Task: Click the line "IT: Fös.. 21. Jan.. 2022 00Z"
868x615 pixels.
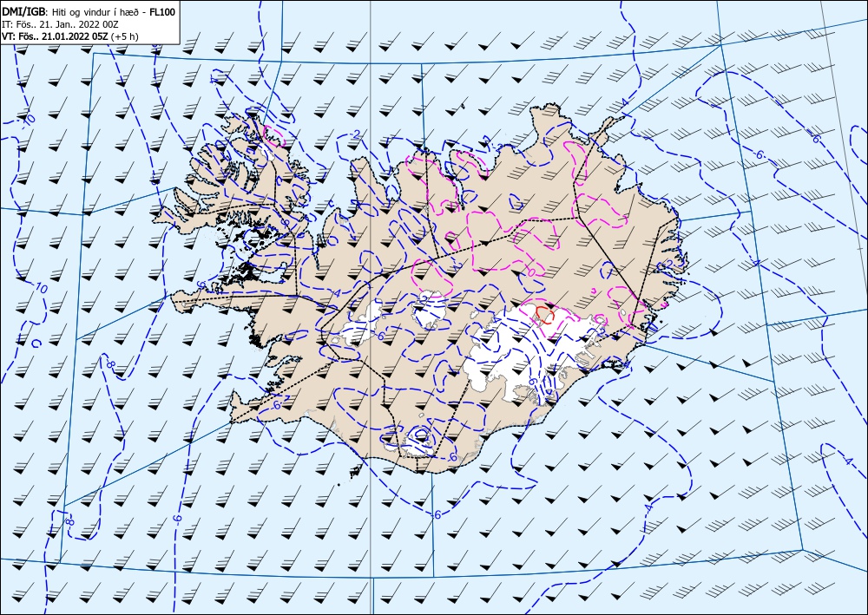Action: (x=61, y=24)
